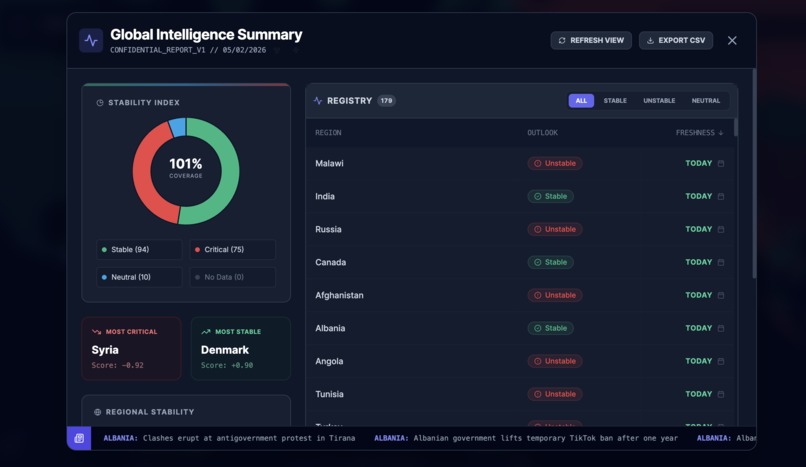The image size is (806, 467).
Task: Click the registry count badge 179
Action: click(387, 101)
